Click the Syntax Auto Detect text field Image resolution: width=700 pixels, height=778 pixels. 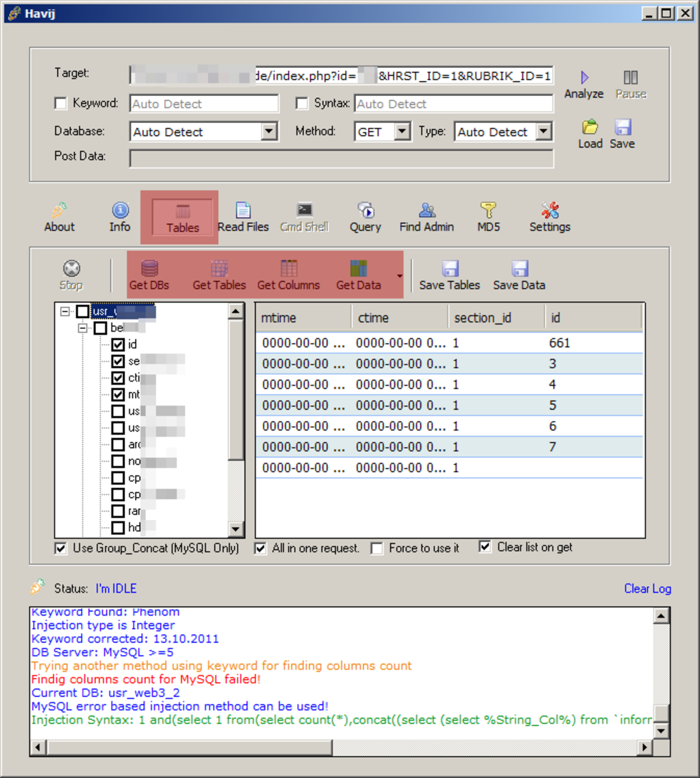(x=454, y=104)
